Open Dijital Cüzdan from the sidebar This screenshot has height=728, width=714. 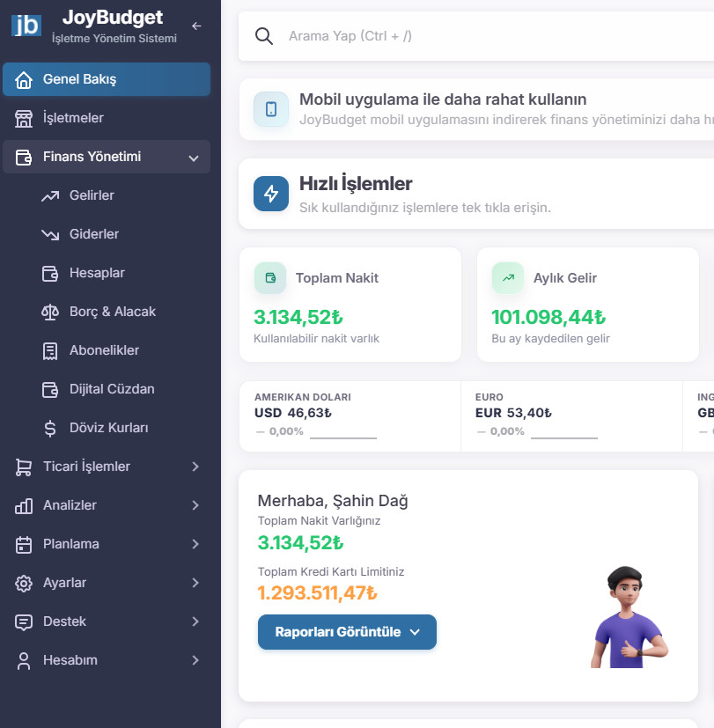[112, 389]
